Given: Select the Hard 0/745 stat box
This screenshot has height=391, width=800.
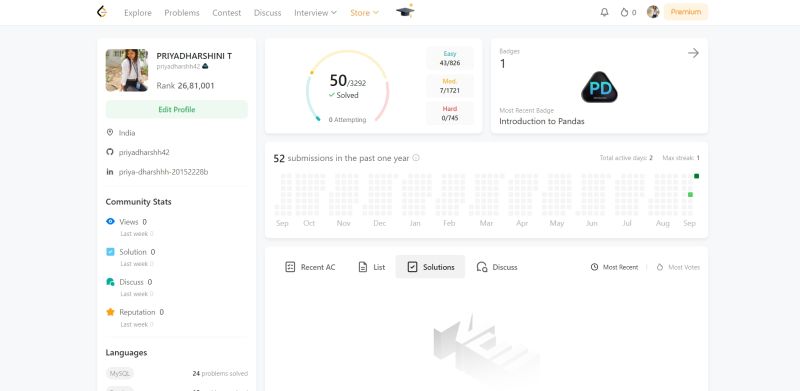Looking at the screenshot, I should coord(449,113).
